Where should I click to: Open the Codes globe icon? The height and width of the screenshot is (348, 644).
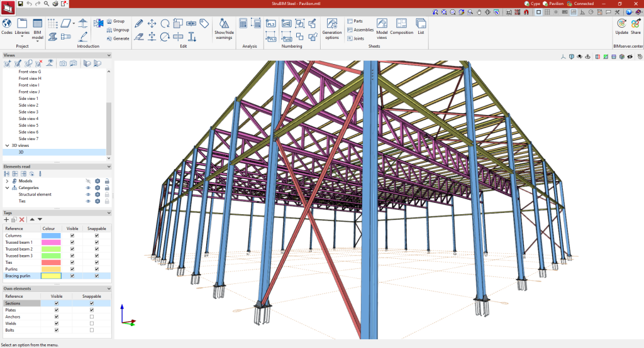(x=7, y=24)
